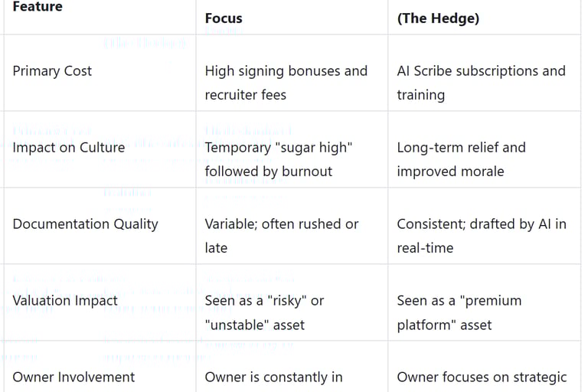
Task: Click the Feature column header
Action: 38,7
